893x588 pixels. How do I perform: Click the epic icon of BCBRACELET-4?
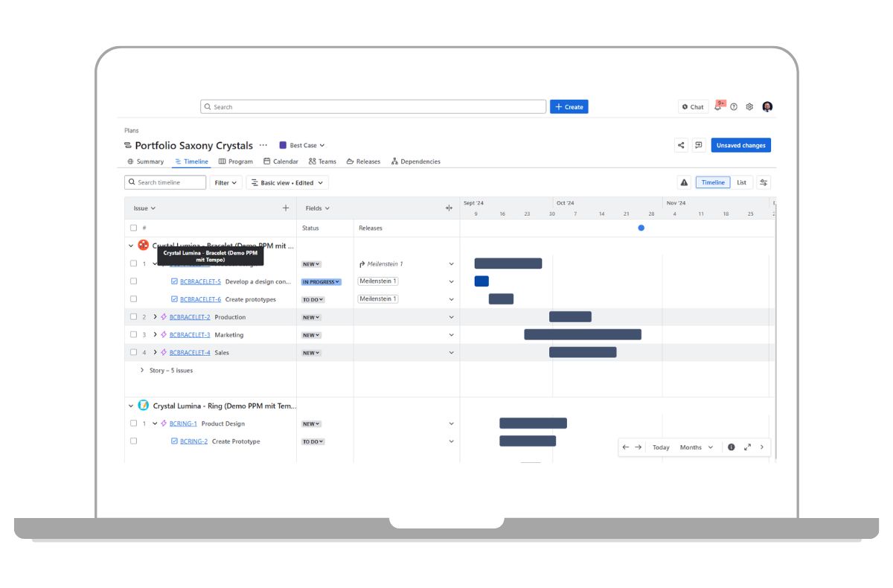[164, 353]
